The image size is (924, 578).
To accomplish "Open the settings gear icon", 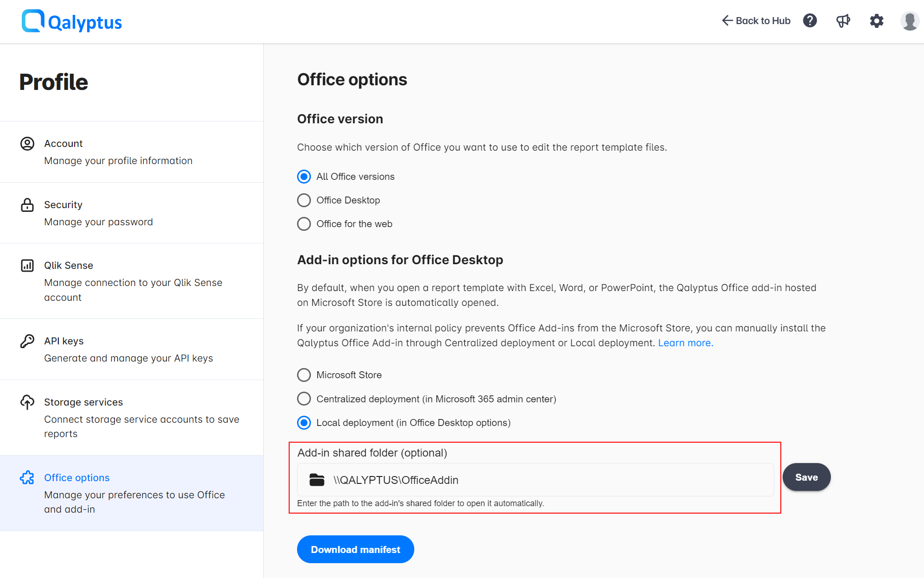I will coord(876,21).
